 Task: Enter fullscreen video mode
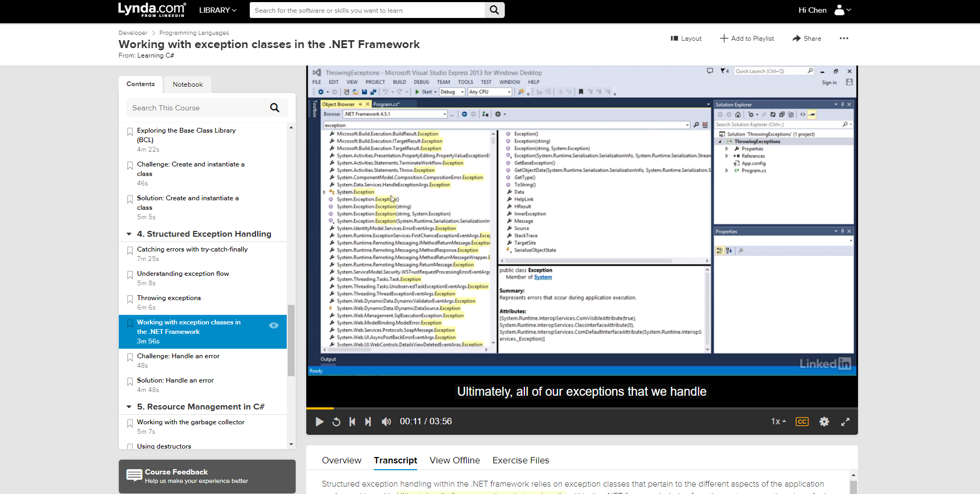click(845, 422)
